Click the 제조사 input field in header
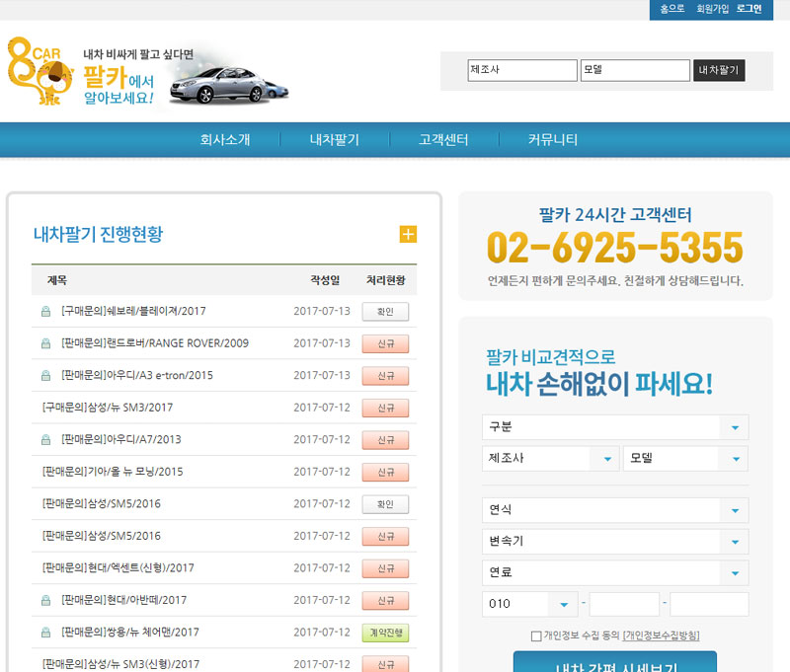The image size is (790, 672). [521, 70]
